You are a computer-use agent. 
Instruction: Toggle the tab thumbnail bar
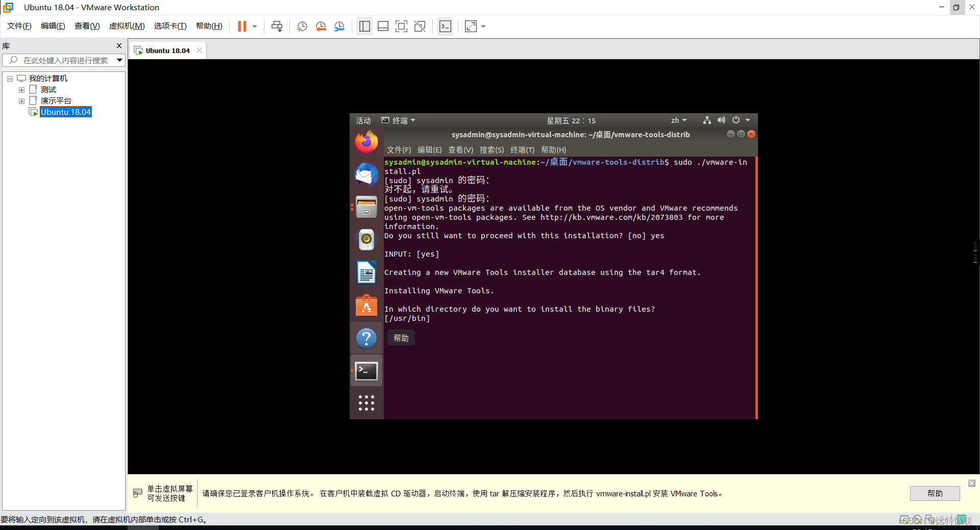pos(383,26)
